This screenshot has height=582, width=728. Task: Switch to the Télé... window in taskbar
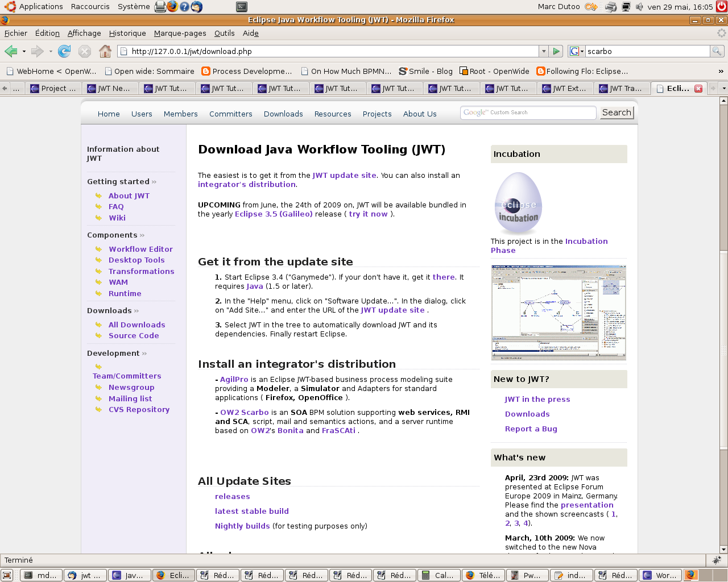(483, 575)
